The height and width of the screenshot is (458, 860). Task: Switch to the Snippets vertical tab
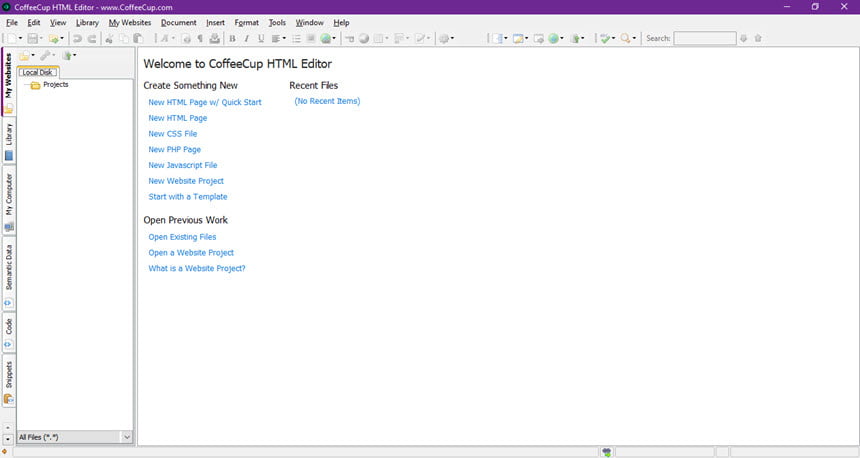[9, 380]
